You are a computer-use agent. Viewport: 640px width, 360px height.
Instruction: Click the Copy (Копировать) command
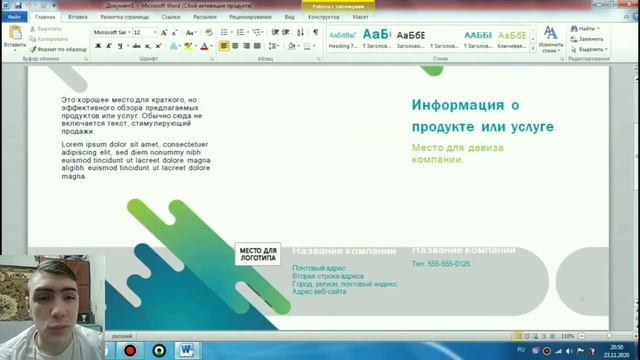49,39
